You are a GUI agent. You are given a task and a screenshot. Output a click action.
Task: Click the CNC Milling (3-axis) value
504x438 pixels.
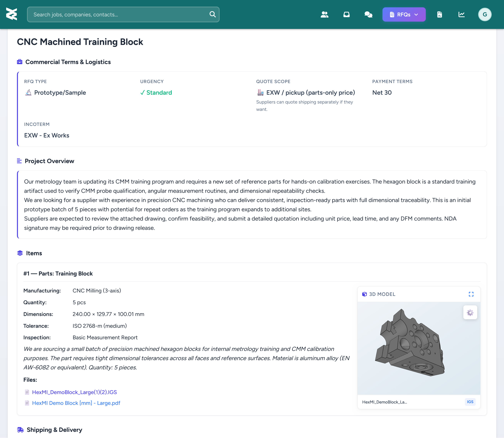(x=97, y=291)
